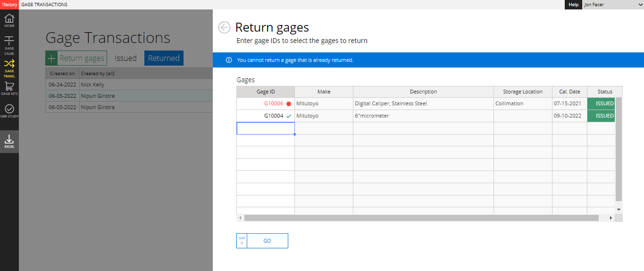
Task: Switch to the Issued tab
Action: pyautogui.click(x=125, y=59)
